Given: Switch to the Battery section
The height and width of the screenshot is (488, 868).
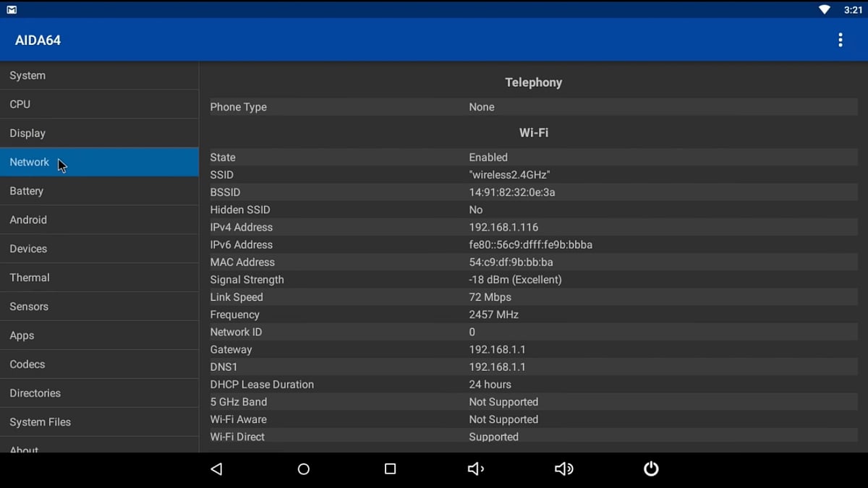Looking at the screenshot, I should pyautogui.click(x=27, y=190).
